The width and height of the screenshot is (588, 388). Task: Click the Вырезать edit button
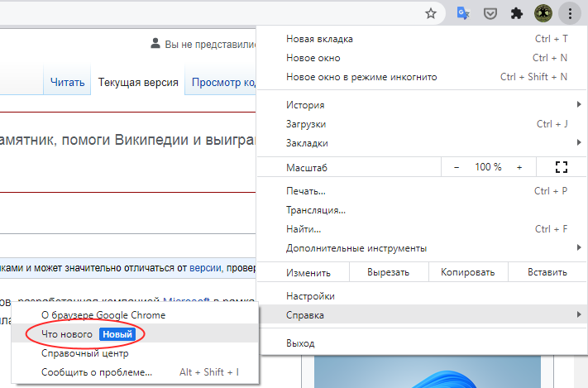[389, 272]
